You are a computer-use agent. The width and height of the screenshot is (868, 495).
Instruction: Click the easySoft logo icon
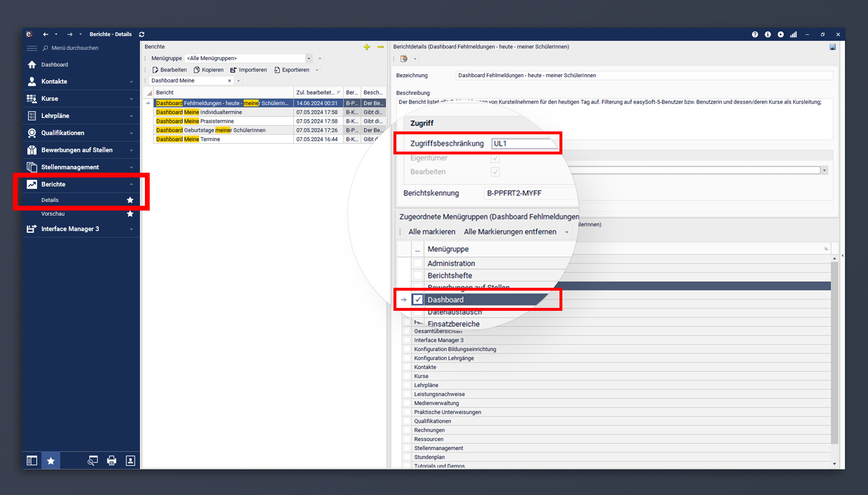click(x=29, y=34)
